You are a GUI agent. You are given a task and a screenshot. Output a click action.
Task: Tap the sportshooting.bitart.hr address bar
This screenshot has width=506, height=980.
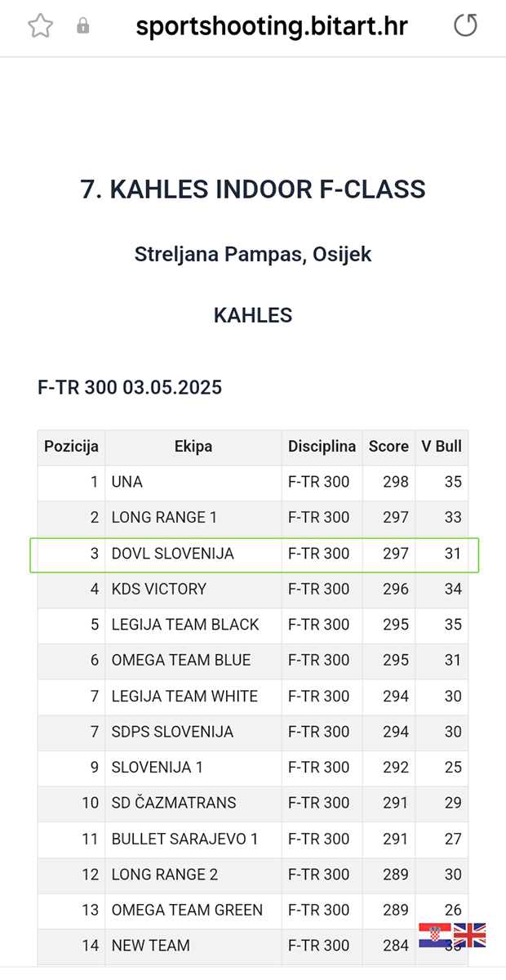(271, 26)
